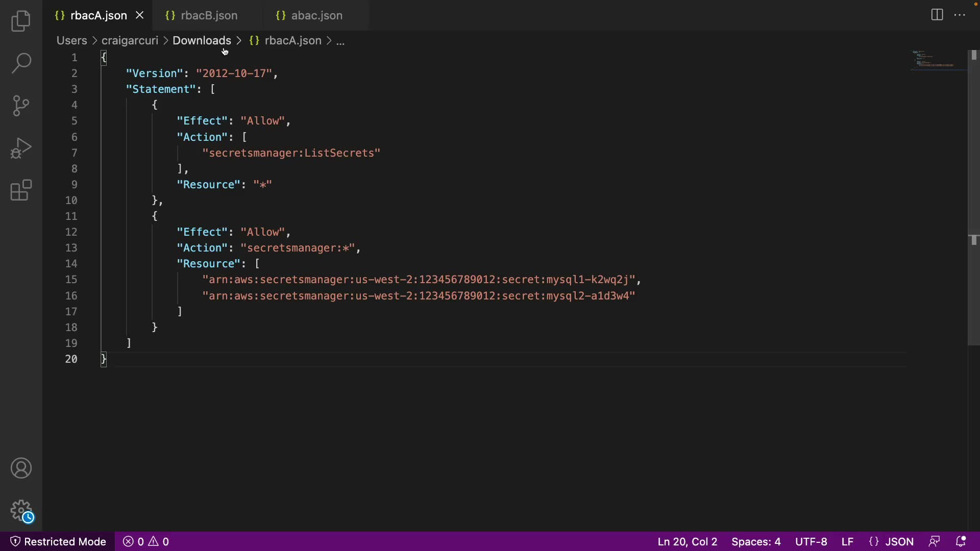Open the More Actions ellipsis menu
This screenshot has width=980, height=551.
click(960, 15)
